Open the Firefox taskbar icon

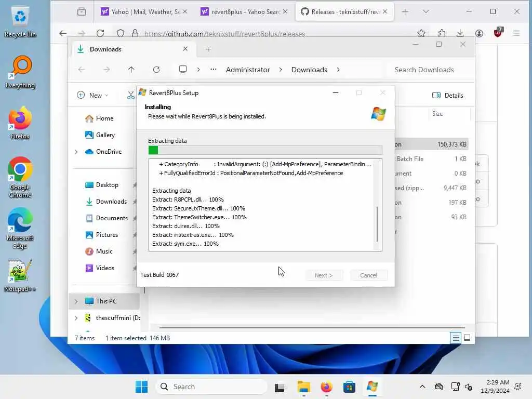tap(326, 387)
